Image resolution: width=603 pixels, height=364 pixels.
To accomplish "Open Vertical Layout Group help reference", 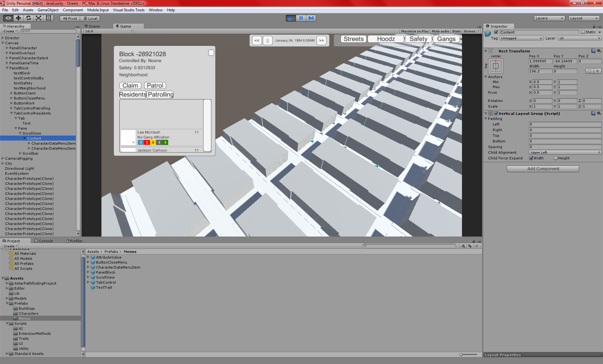I will 593,113.
